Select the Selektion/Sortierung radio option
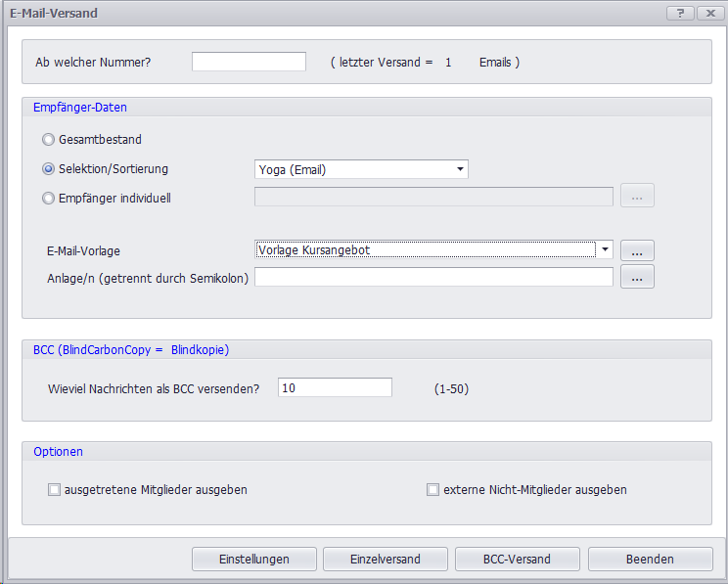This screenshot has width=728, height=584. pos(48,169)
